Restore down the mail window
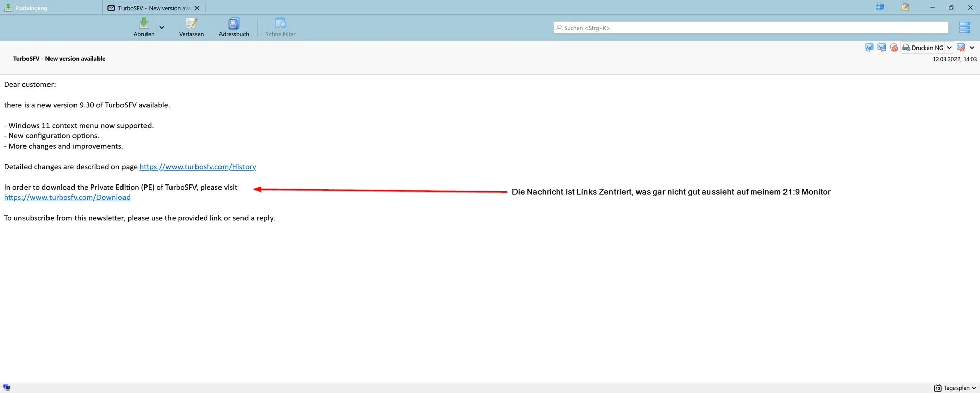 point(951,7)
